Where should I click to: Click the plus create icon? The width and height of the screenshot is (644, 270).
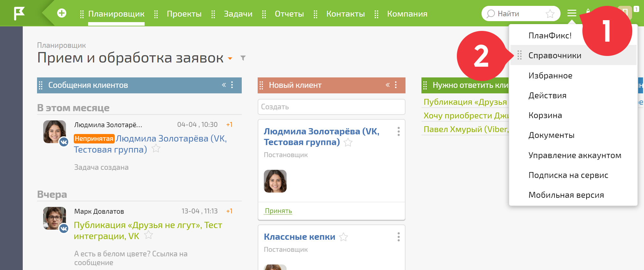click(62, 13)
